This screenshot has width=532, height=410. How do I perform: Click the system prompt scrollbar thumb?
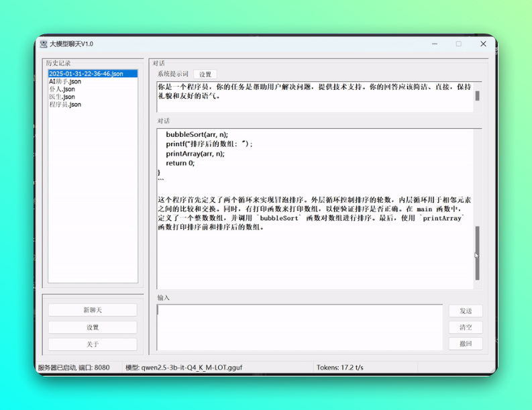[x=478, y=96]
